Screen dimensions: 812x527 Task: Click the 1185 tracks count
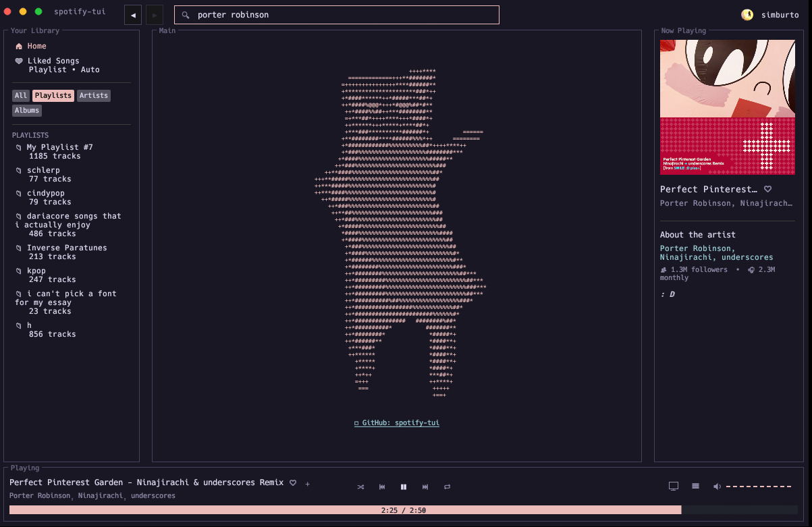click(55, 157)
